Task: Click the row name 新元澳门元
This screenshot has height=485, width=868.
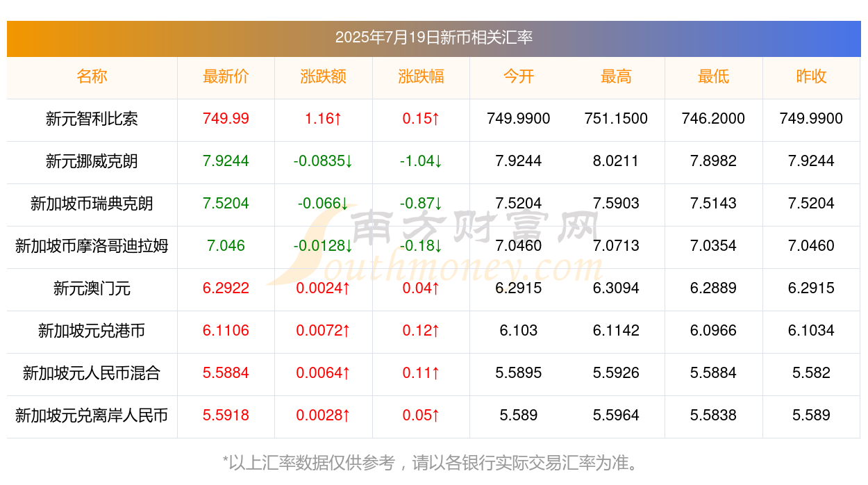Action: point(92,288)
